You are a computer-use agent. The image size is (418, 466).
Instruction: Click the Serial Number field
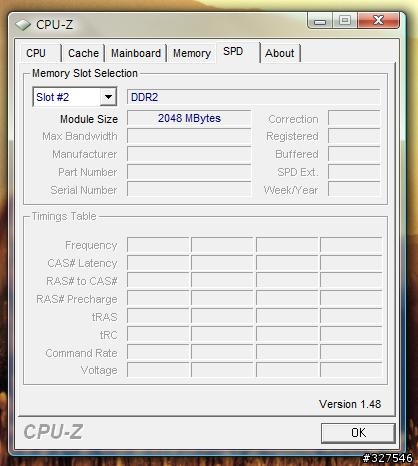[x=189, y=189]
